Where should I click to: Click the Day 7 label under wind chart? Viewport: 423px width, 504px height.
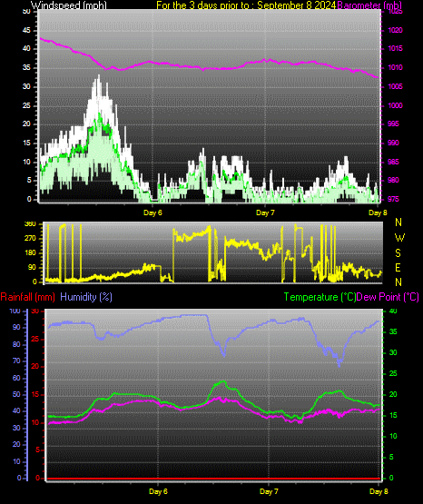[x=265, y=212]
